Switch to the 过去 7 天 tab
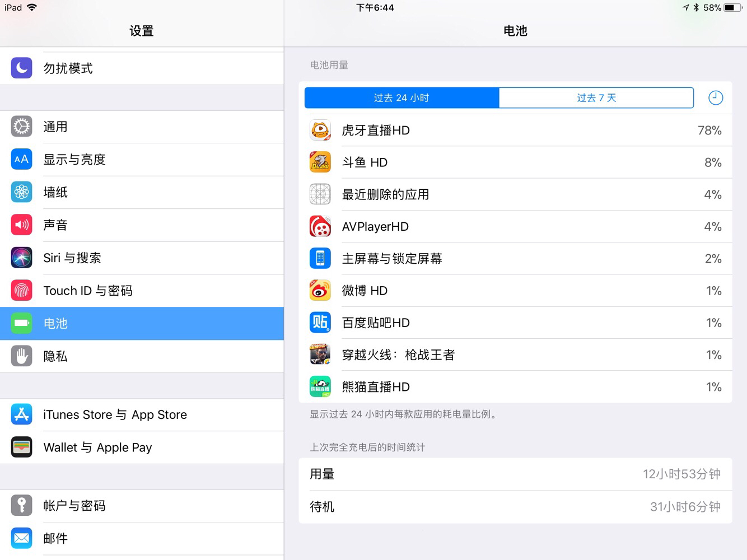Image resolution: width=747 pixels, height=560 pixels. 596,98
